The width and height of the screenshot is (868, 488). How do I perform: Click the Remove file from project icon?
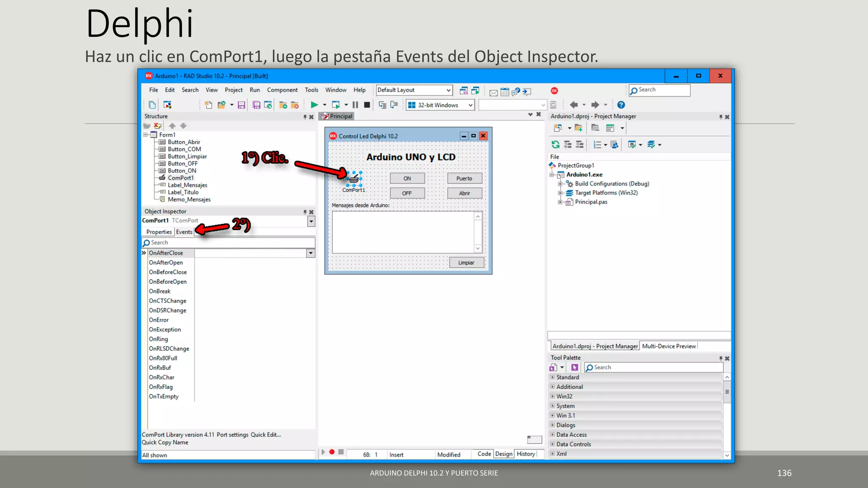tap(295, 105)
